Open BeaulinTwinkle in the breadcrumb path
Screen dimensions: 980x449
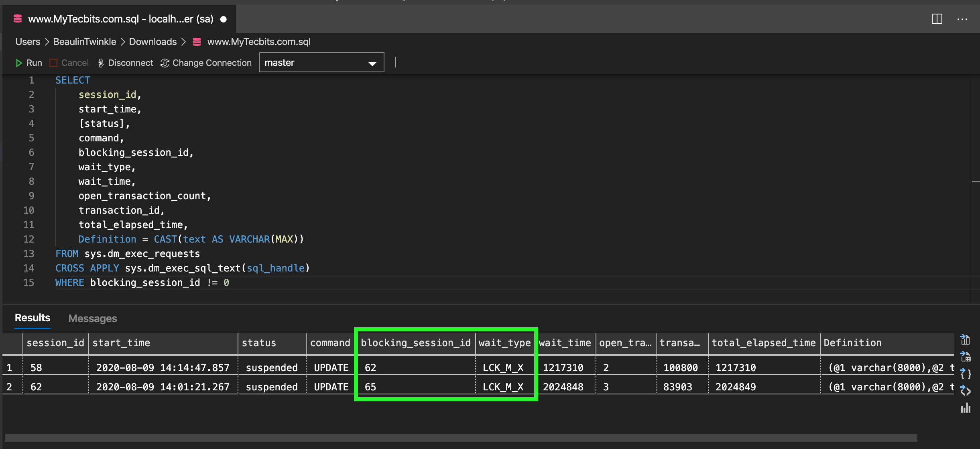pyautogui.click(x=85, y=41)
